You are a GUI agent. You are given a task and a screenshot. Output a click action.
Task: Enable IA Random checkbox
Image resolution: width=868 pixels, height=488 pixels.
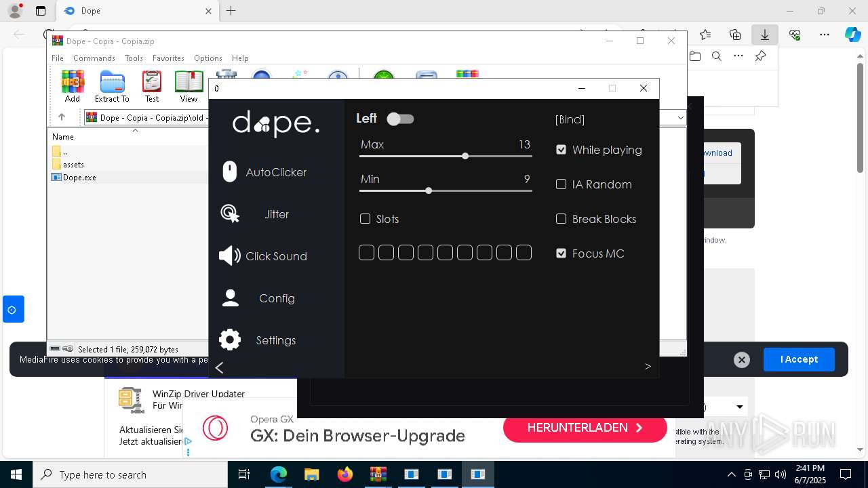point(561,184)
